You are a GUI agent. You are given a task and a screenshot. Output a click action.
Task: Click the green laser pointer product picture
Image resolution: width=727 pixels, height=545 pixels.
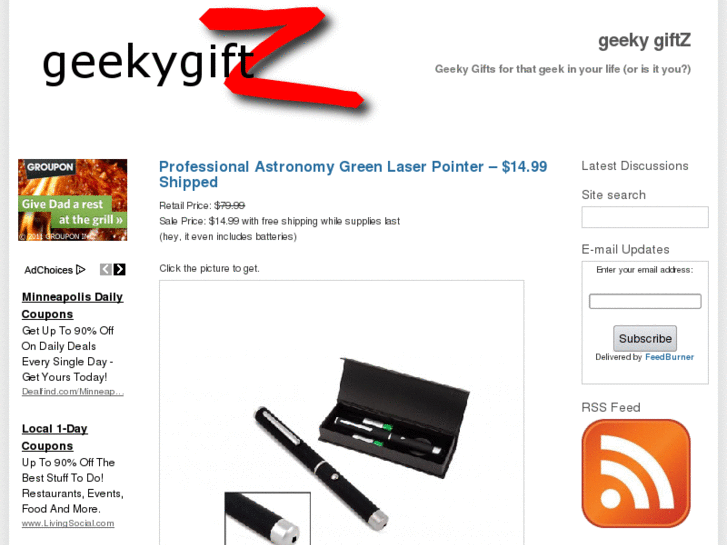(x=342, y=413)
